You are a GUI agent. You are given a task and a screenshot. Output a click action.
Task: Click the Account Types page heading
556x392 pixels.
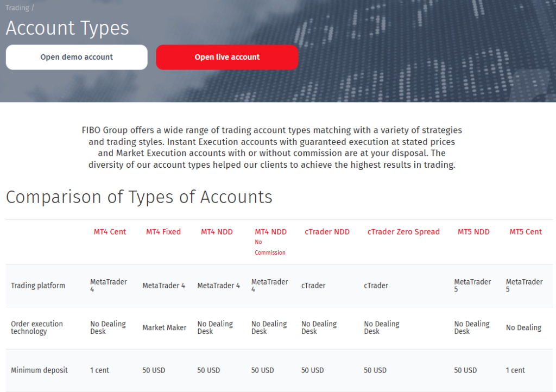(x=67, y=28)
